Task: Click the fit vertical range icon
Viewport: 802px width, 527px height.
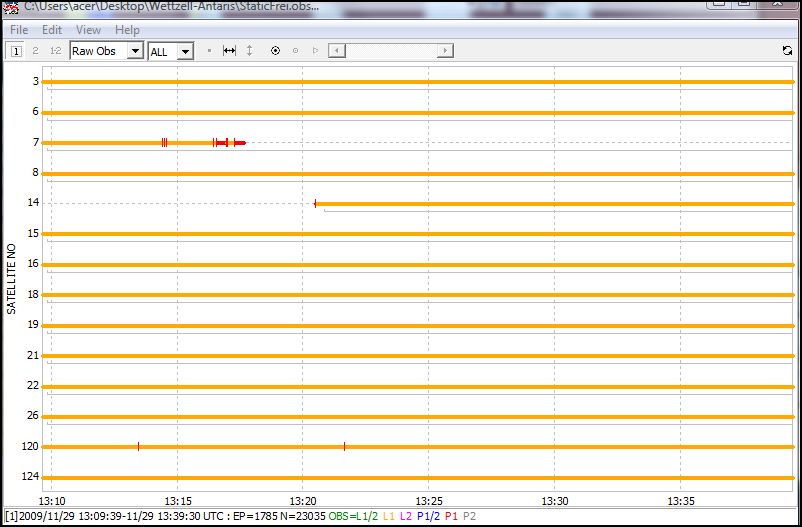Action: 249,51
